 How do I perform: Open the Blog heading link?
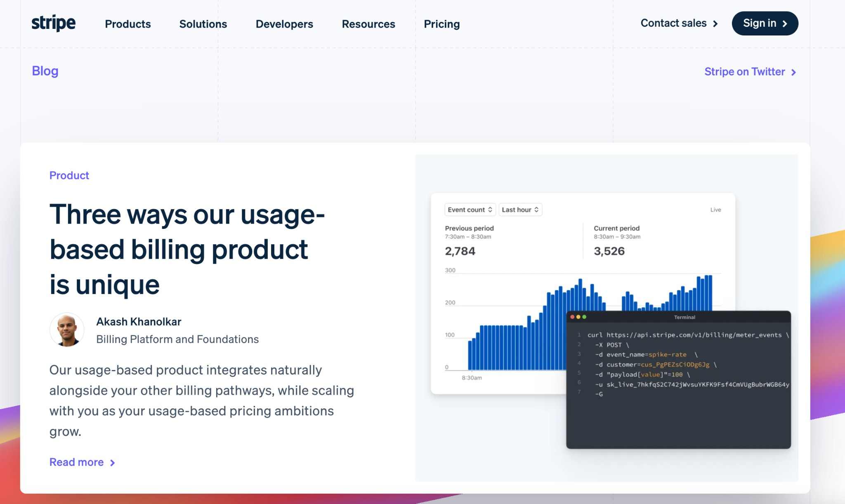point(45,71)
